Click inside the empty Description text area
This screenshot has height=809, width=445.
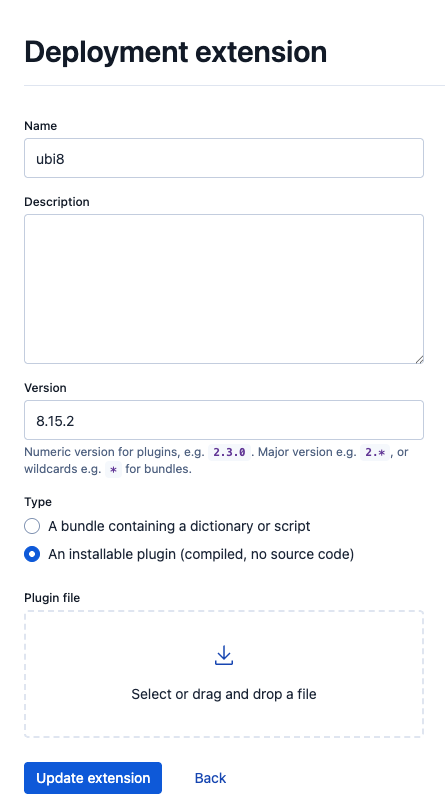pyautogui.click(x=224, y=289)
